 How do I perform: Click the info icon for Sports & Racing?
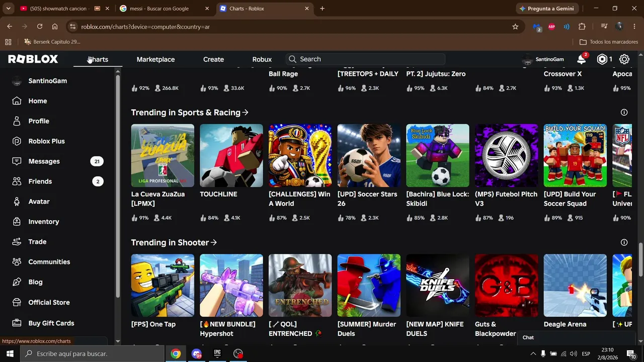tap(624, 113)
